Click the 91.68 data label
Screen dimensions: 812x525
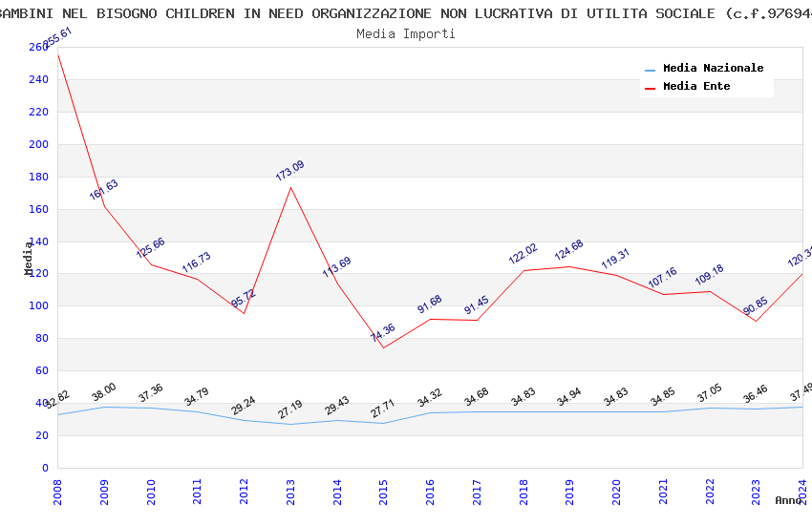429,304
